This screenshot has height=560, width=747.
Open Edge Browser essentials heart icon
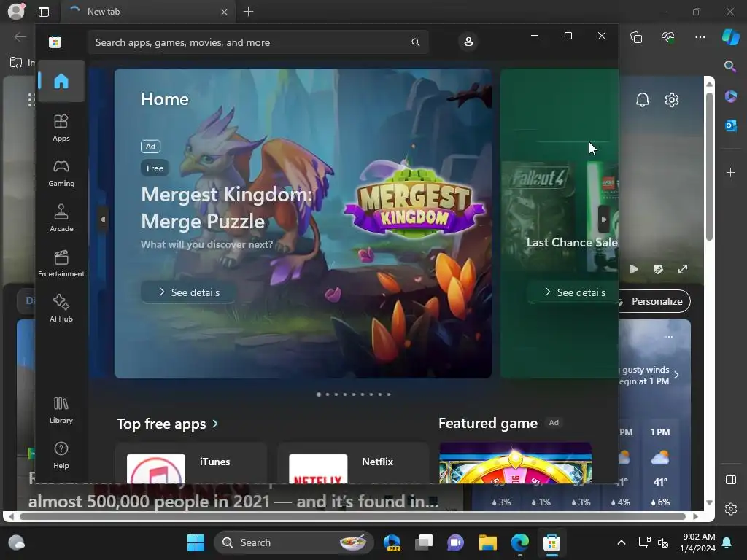point(668,37)
